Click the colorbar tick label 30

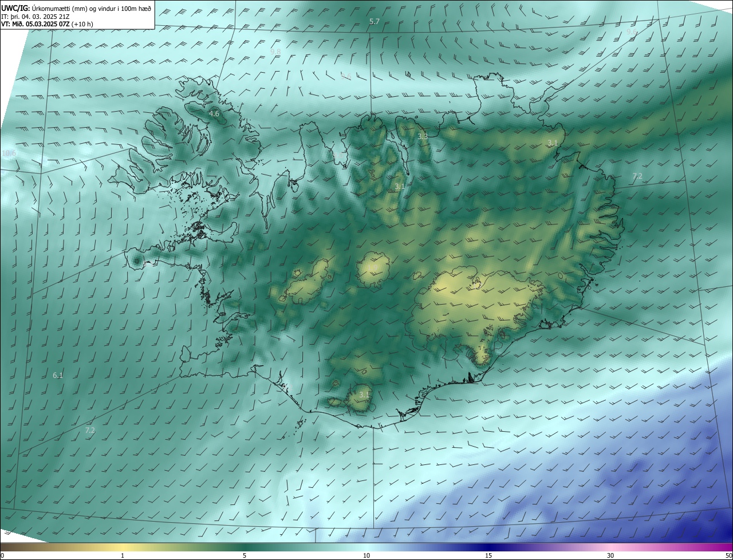click(x=610, y=555)
